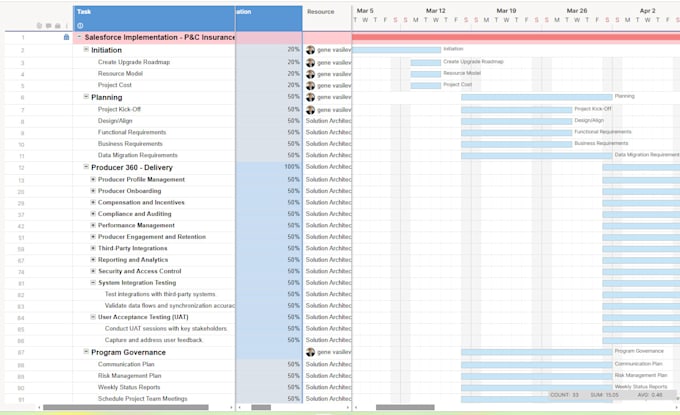Viewport: 680px width, 415px height.
Task: Expand Security and Access Control
Action: 93,271
